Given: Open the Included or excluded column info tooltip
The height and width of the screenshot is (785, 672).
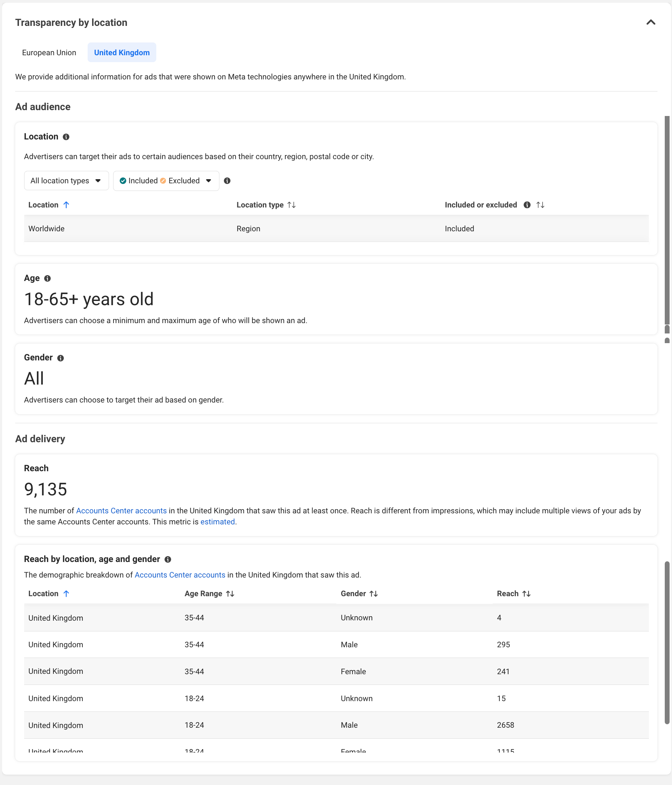Looking at the screenshot, I should pyautogui.click(x=527, y=205).
